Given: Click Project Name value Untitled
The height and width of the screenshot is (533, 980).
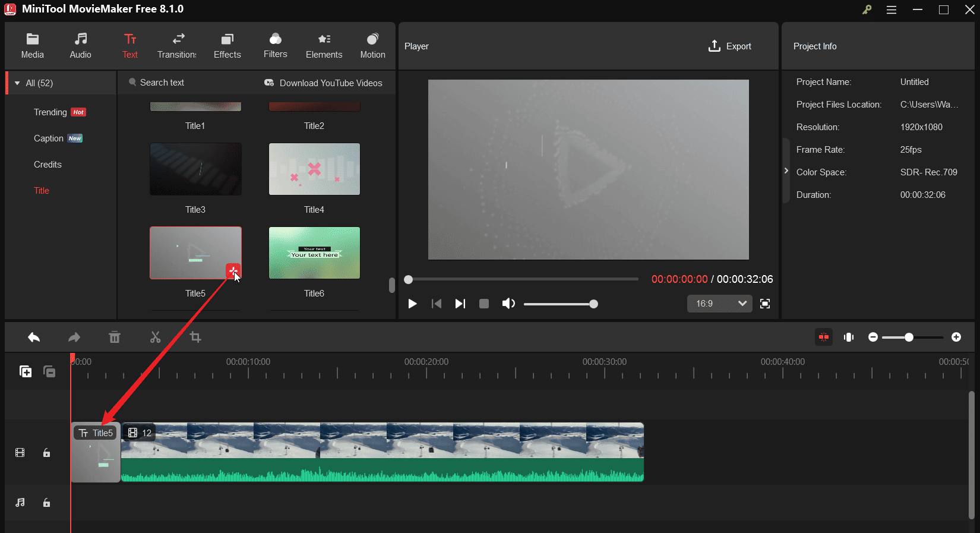Looking at the screenshot, I should pyautogui.click(x=915, y=82).
